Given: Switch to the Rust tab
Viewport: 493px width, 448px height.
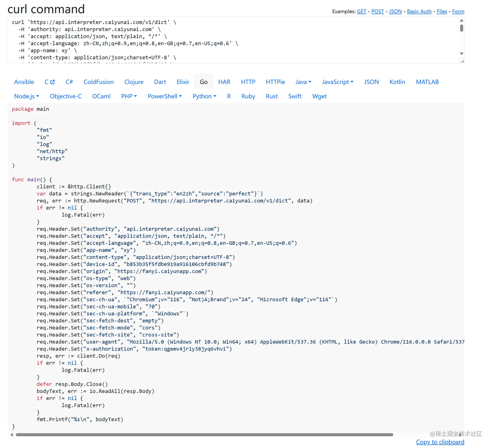Looking at the screenshot, I should (272, 96).
